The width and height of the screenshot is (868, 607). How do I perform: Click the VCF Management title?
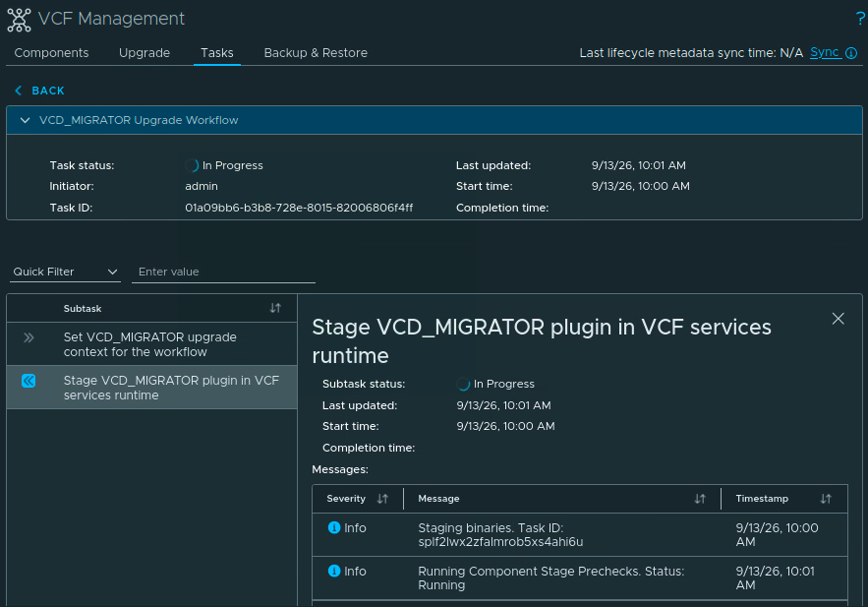pyautogui.click(x=111, y=19)
